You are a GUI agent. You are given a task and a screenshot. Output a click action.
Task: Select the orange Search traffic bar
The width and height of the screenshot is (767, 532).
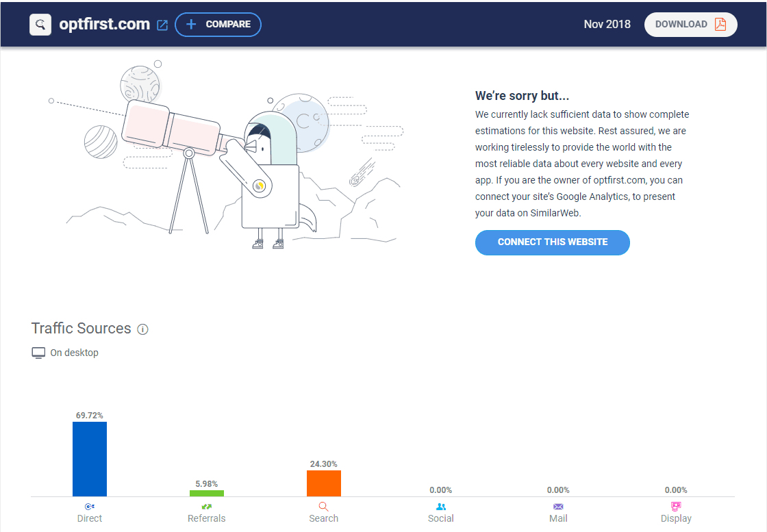click(323, 483)
